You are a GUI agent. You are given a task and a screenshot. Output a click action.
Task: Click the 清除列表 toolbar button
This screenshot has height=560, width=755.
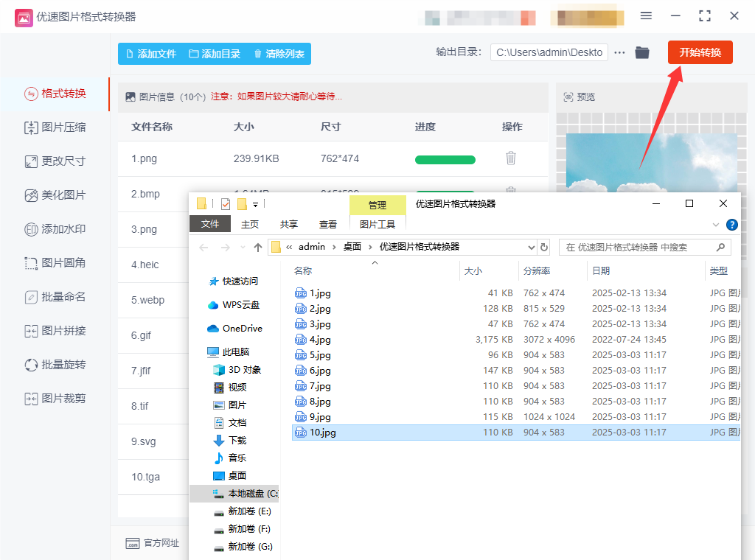point(279,54)
